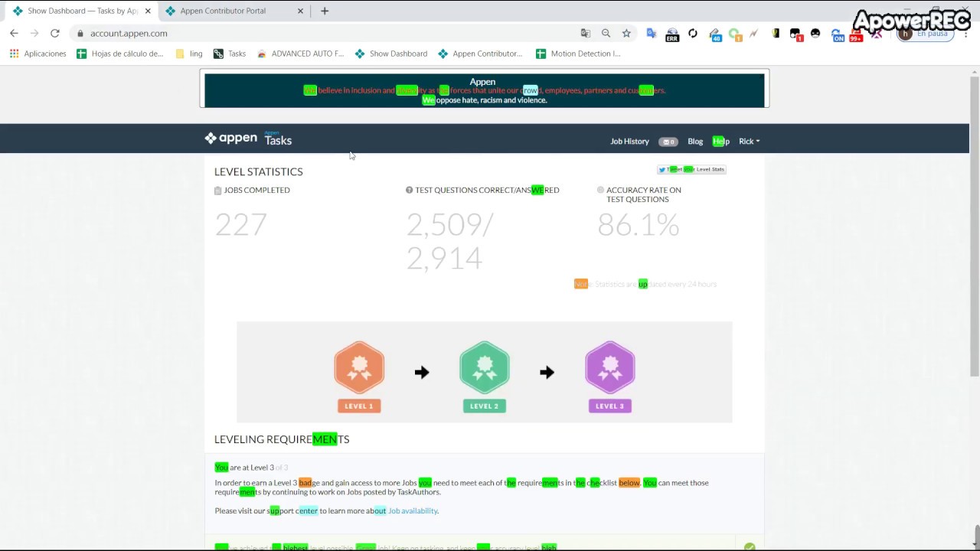Screen dimensions: 980x551
Task: Open the extension with blue 40 badge
Action: [x=714, y=34]
